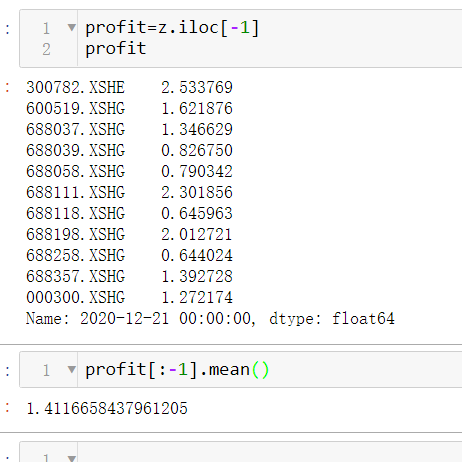Screen dimensions: 462x462
Task: Select the 600519.XSHG row label
Action: [76, 109]
